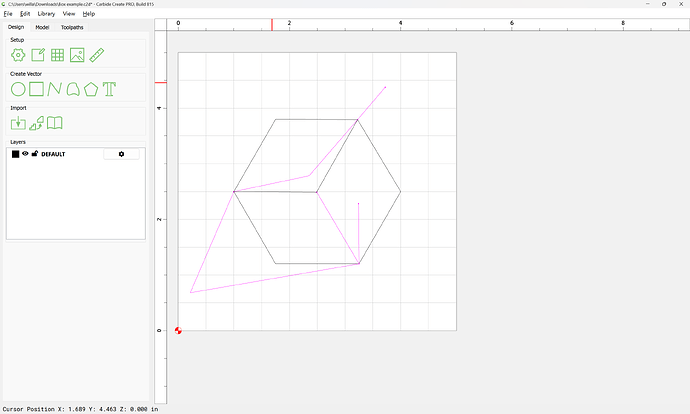
Task: Open the File menu
Action: pyautogui.click(x=8, y=14)
